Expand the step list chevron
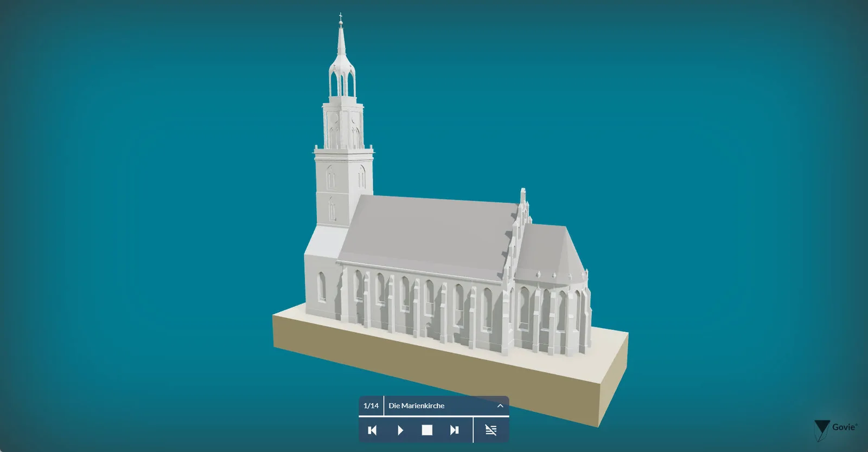The width and height of the screenshot is (868, 452). click(500, 406)
